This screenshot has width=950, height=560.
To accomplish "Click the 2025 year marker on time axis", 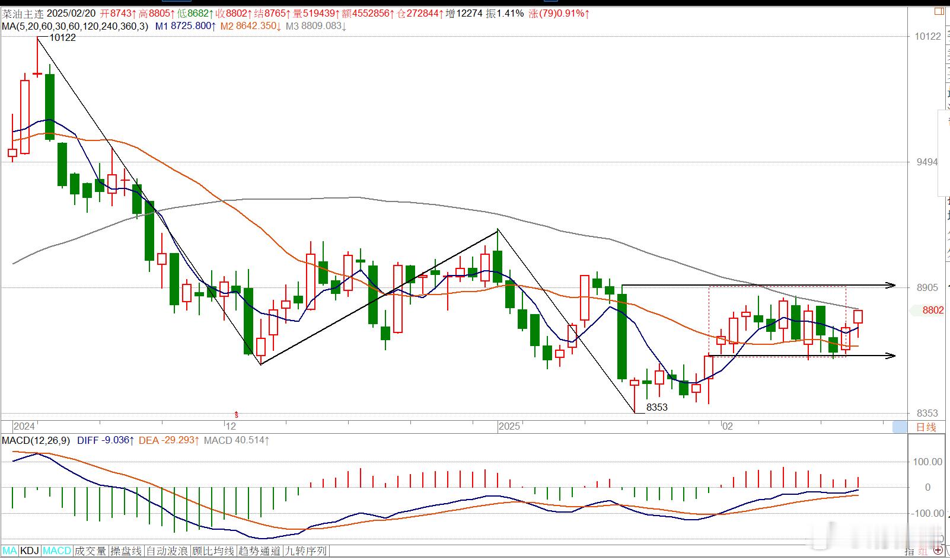I will (509, 426).
